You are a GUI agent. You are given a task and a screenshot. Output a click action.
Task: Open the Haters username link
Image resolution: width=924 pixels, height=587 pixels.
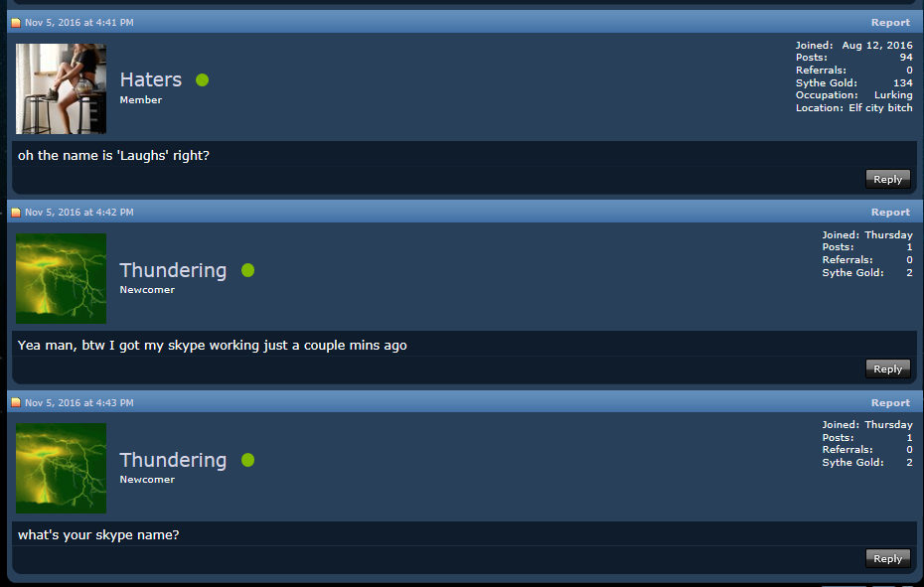[151, 79]
